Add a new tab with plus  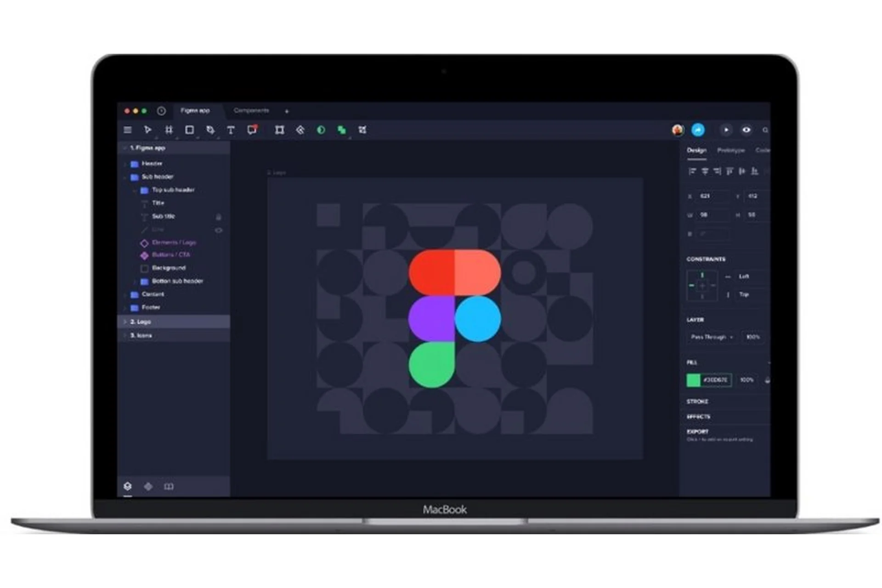click(287, 111)
